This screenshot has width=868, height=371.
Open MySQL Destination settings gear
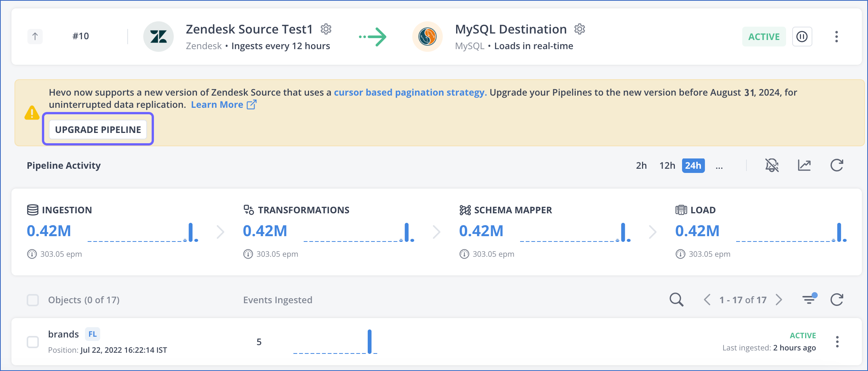pos(580,29)
